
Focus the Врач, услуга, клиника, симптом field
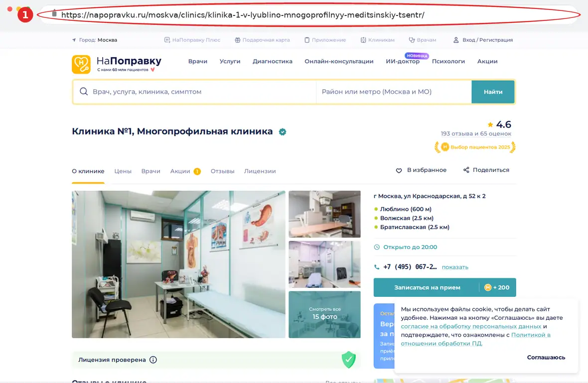click(x=195, y=92)
